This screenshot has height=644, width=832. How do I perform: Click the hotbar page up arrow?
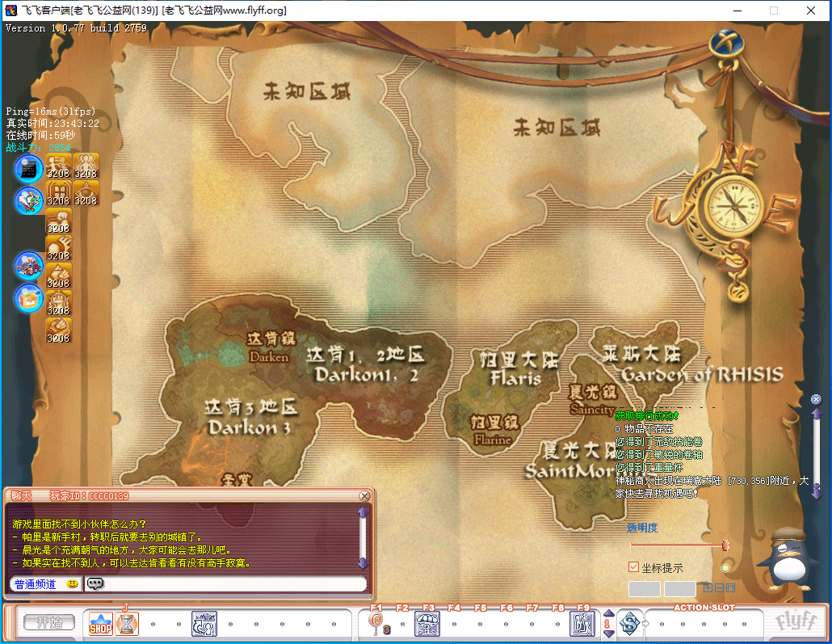(x=608, y=613)
